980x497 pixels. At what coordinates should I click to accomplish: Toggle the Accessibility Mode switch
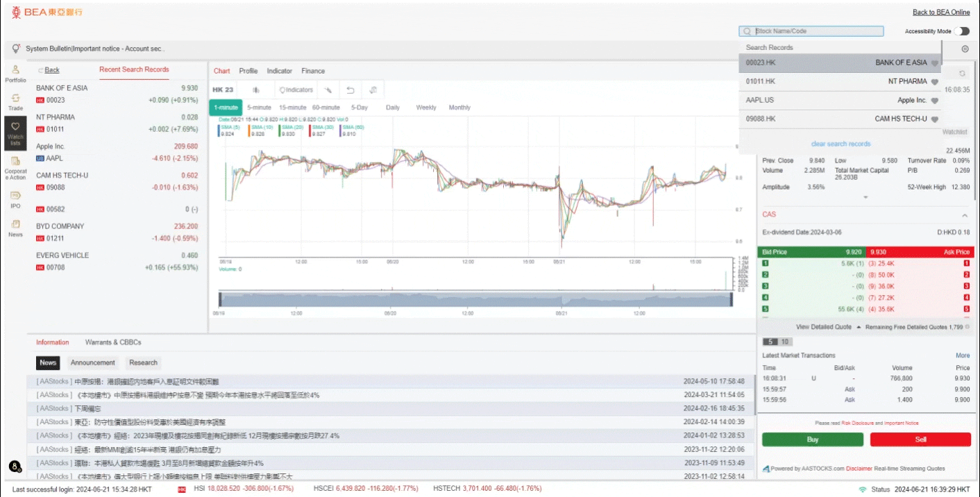(961, 31)
